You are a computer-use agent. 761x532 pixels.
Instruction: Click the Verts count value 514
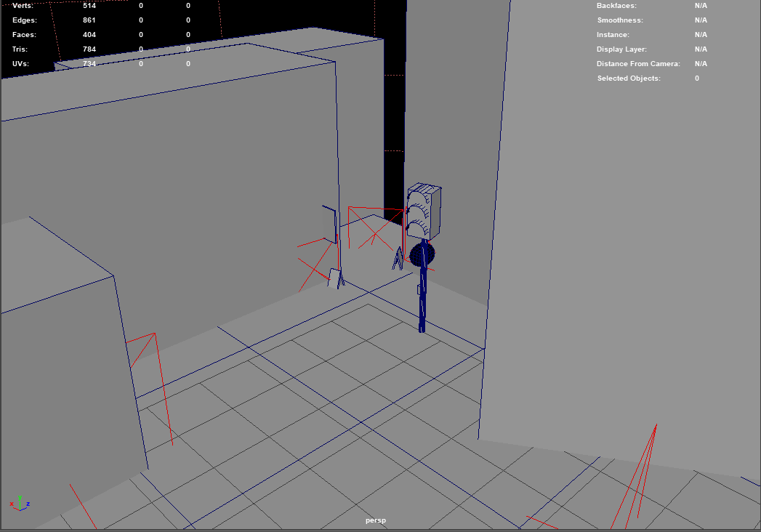click(89, 6)
